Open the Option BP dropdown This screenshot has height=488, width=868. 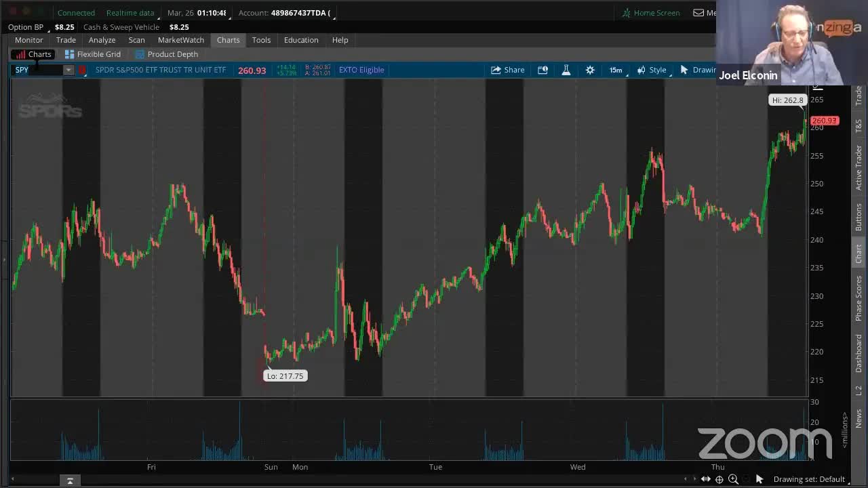click(x=28, y=27)
